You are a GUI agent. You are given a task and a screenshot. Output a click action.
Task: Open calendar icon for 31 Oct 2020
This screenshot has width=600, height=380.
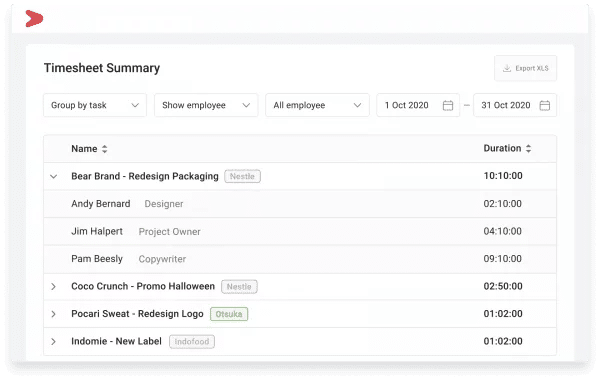pyautogui.click(x=545, y=105)
